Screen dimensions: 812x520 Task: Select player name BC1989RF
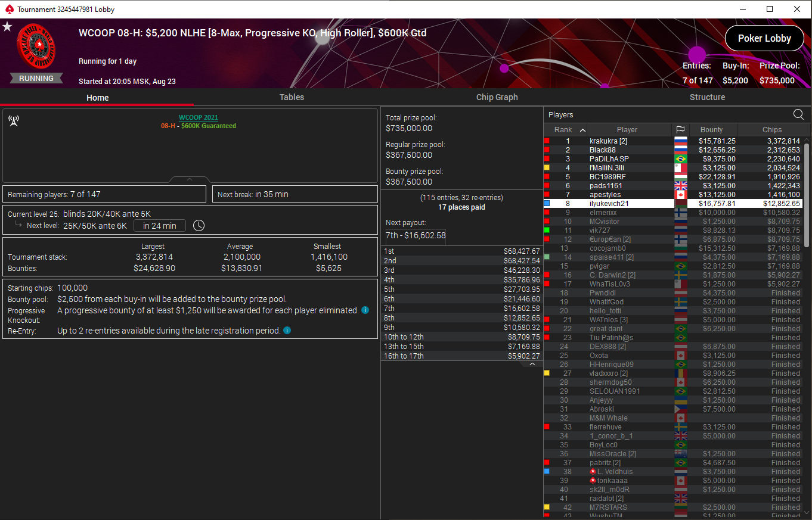tap(608, 177)
